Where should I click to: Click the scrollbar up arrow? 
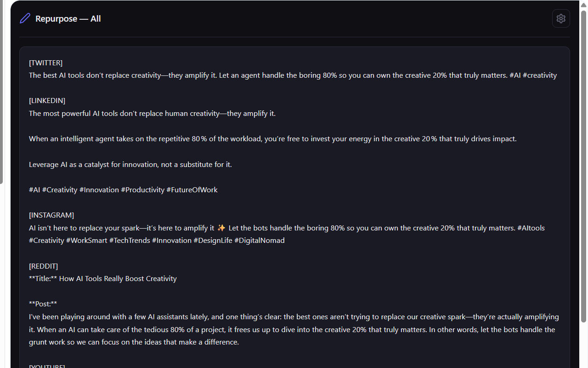584,4
